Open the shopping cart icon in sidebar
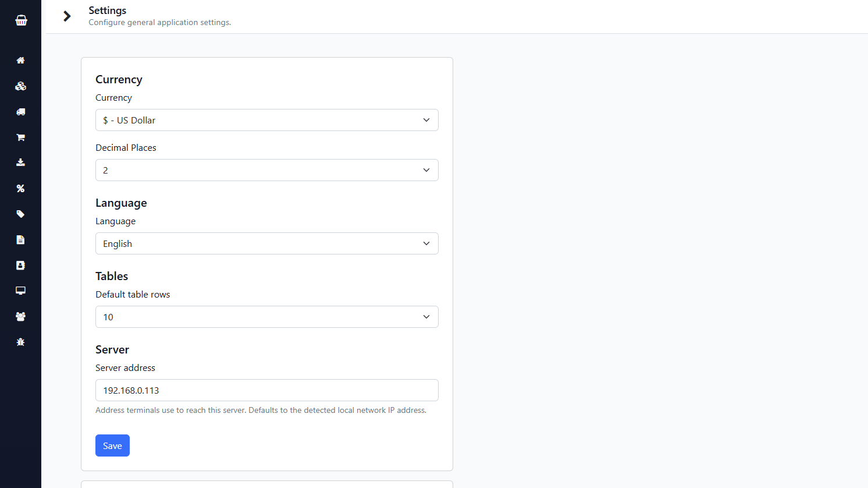Image resolution: width=868 pixels, height=488 pixels. 20,137
